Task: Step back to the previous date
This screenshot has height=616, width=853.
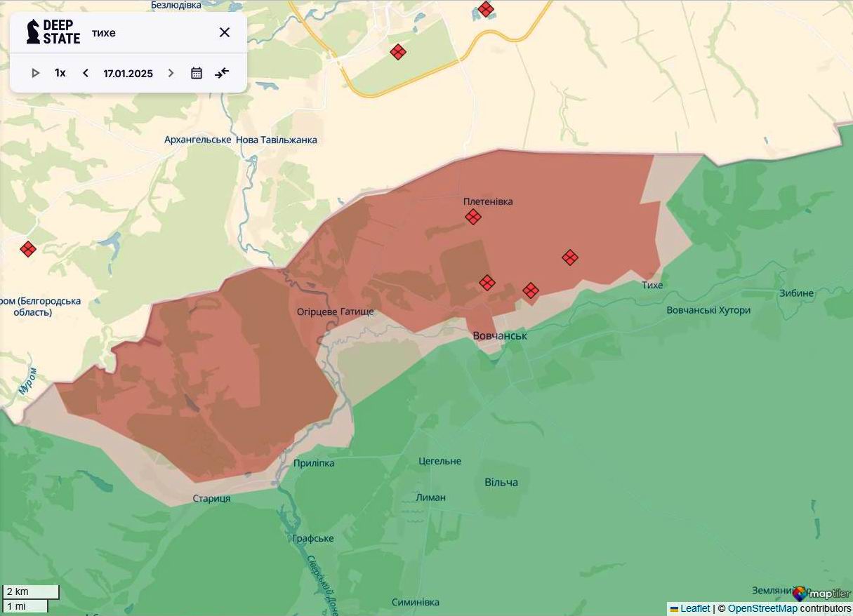Action: tap(85, 72)
